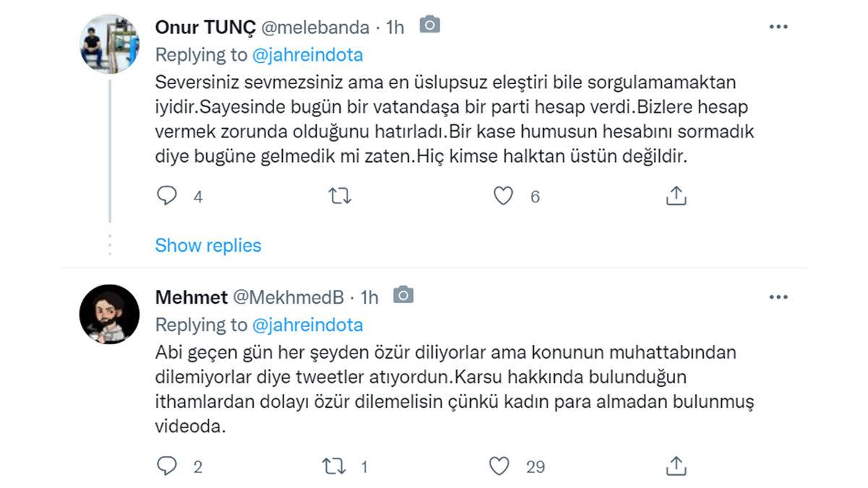Retweet Onur TUNÇ's tweet
Image resolution: width=868 pixels, height=488 pixels.
(x=339, y=195)
